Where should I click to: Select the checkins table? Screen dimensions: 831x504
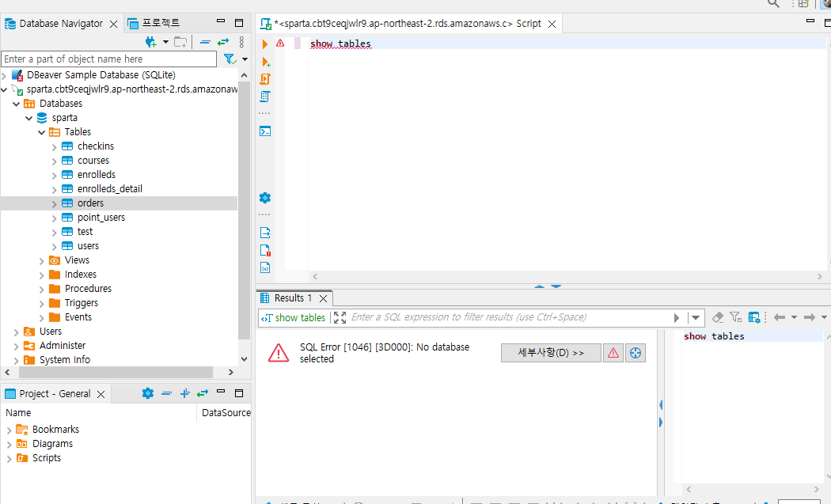click(x=96, y=146)
